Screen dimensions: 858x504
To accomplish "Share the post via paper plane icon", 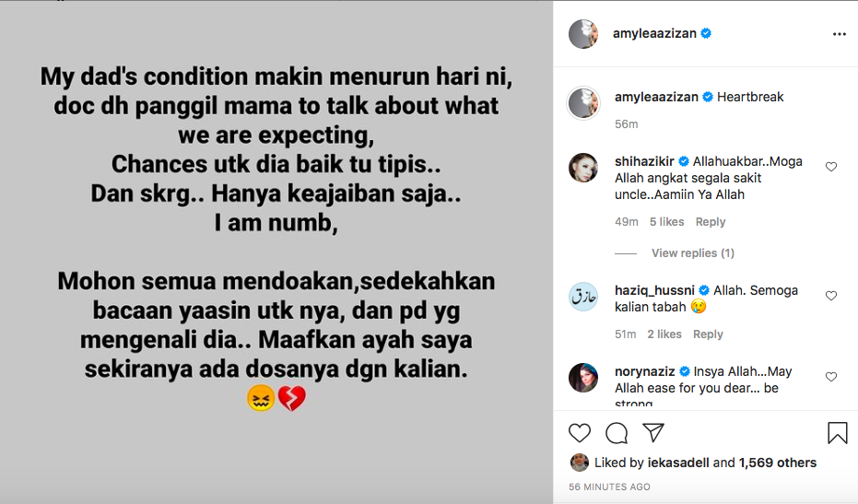I will point(653,432).
